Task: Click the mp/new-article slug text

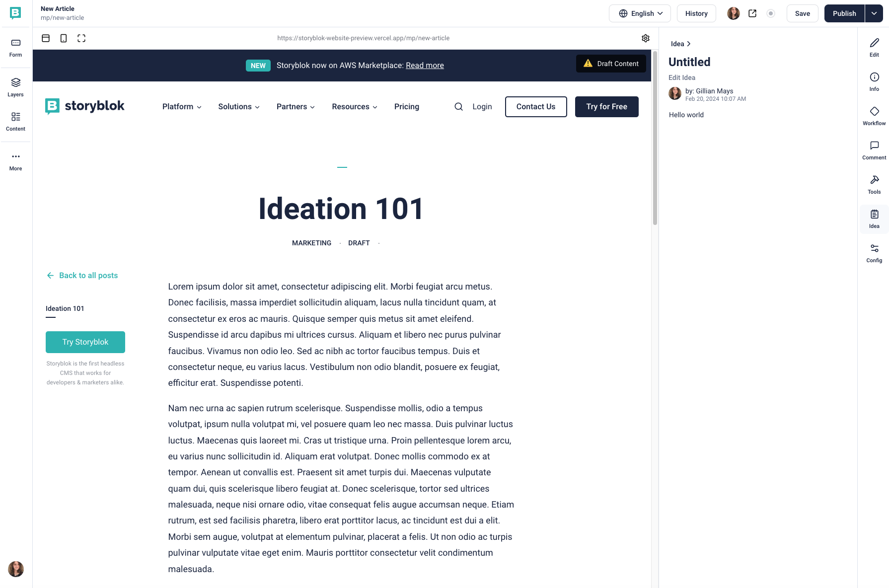Action: 63,18
